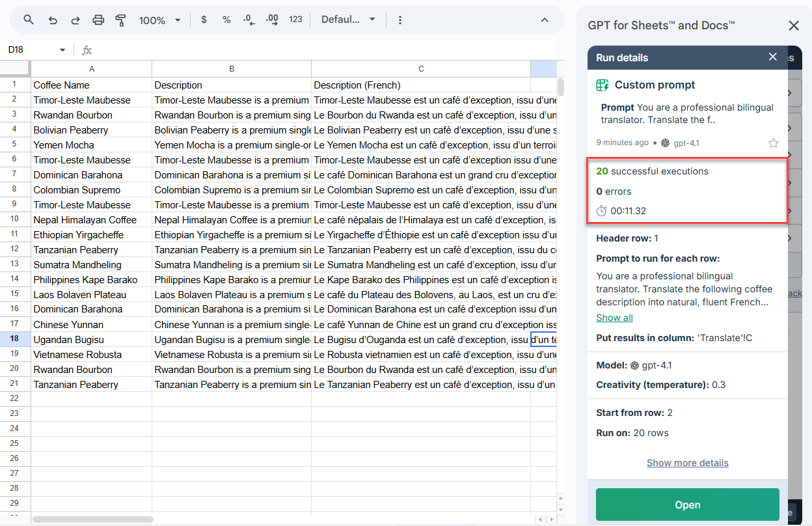Click the More toolbar options icon

click(399, 20)
